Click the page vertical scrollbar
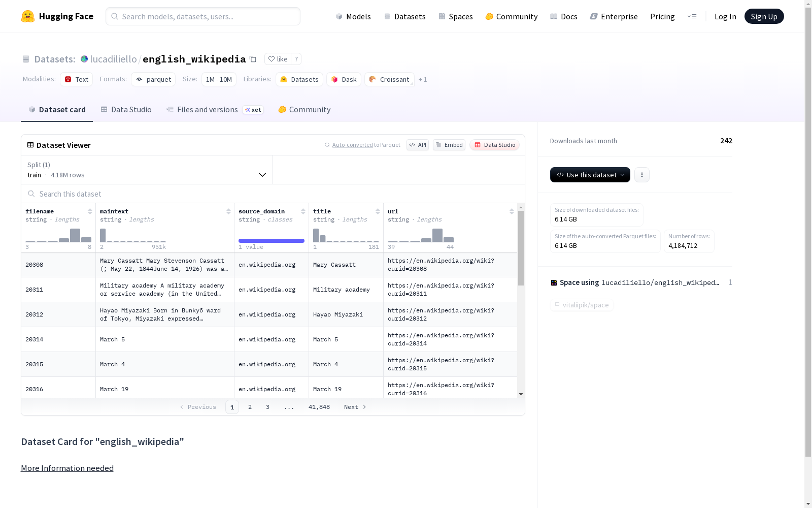Viewport: 812px width, 508px height. point(808,233)
